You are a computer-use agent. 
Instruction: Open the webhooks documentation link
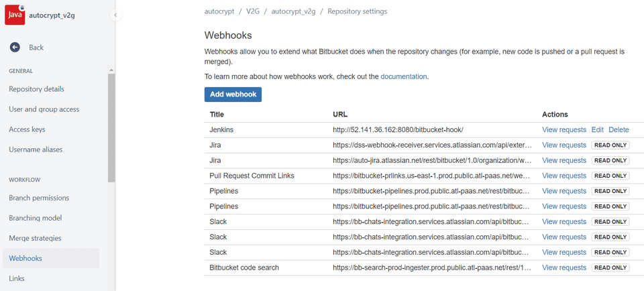(x=403, y=76)
